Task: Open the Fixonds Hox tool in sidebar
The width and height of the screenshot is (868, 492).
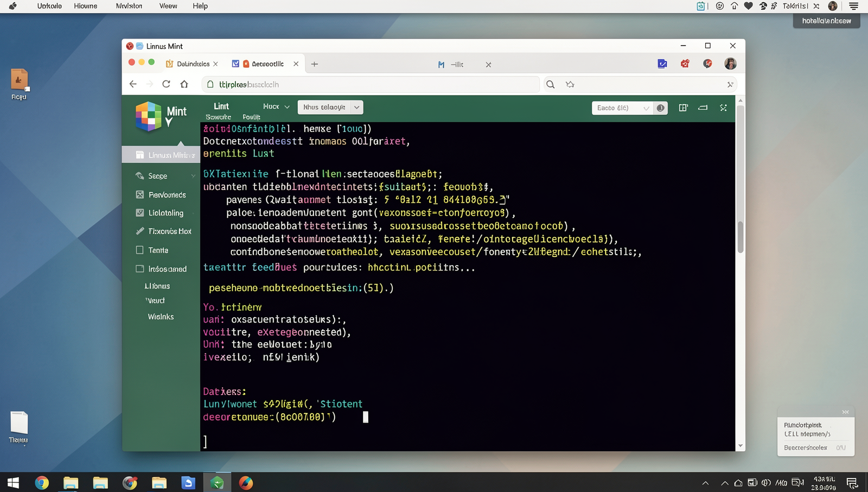Action: pos(164,231)
